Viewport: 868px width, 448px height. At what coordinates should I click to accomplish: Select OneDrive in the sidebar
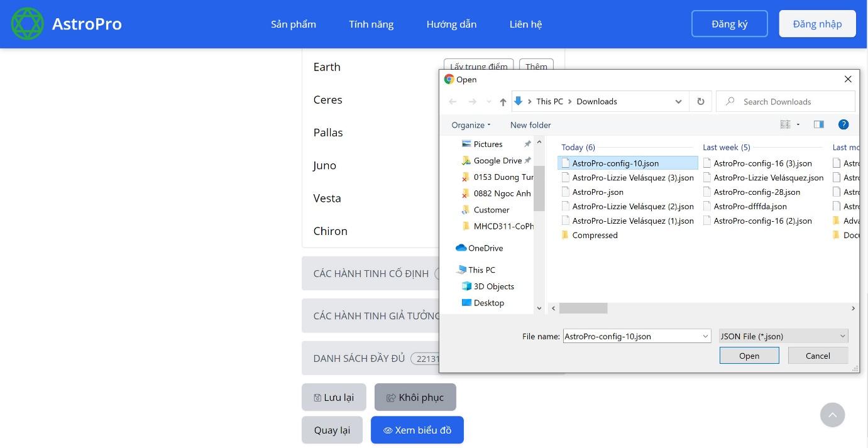484,248
